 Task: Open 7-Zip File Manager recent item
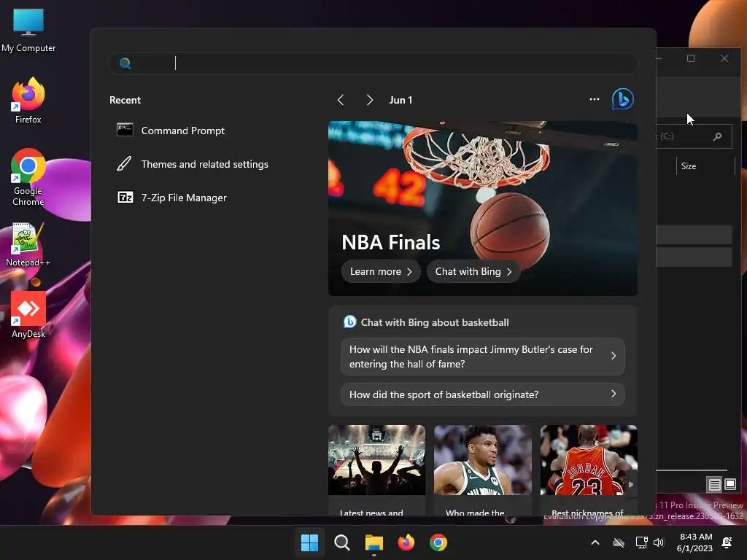tap(171, 198)
